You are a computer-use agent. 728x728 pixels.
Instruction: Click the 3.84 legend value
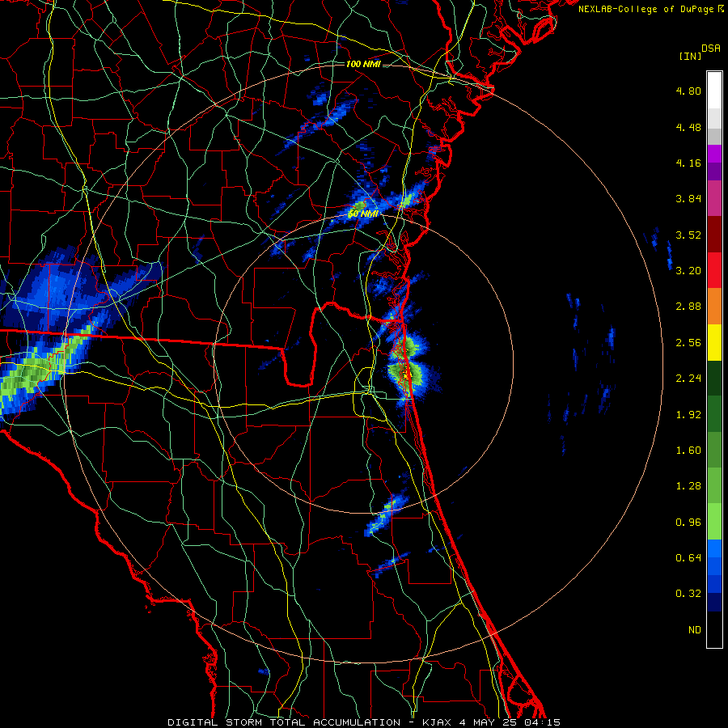coord(688,199)
